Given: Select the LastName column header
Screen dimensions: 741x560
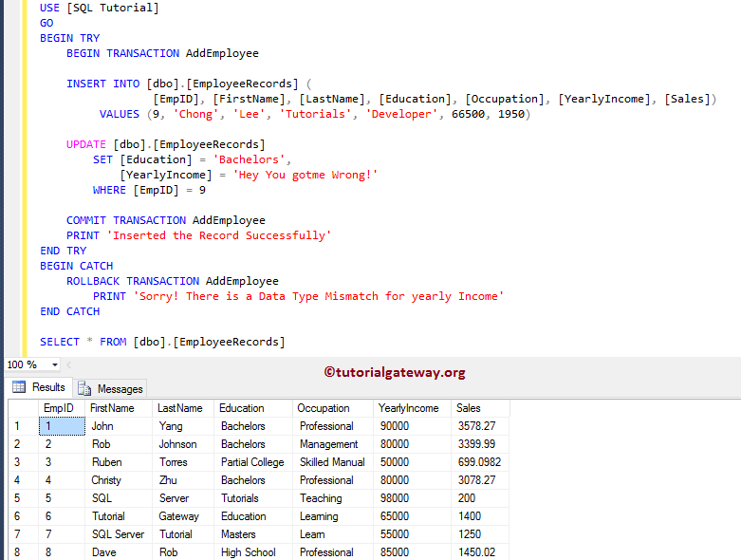Looking at the screenshot, I should click(183, 408).
